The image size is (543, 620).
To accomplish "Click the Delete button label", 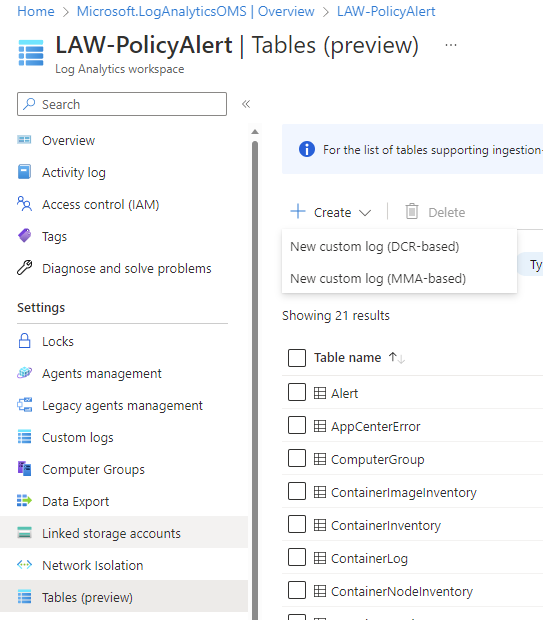I will click(x=447, y=212).
